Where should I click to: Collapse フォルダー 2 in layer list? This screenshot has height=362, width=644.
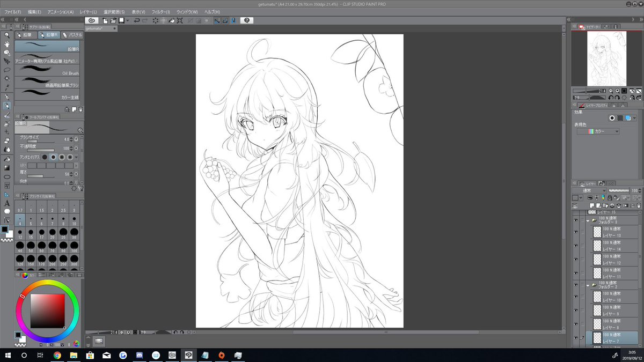pyautogui.click(x=588, y=285)
